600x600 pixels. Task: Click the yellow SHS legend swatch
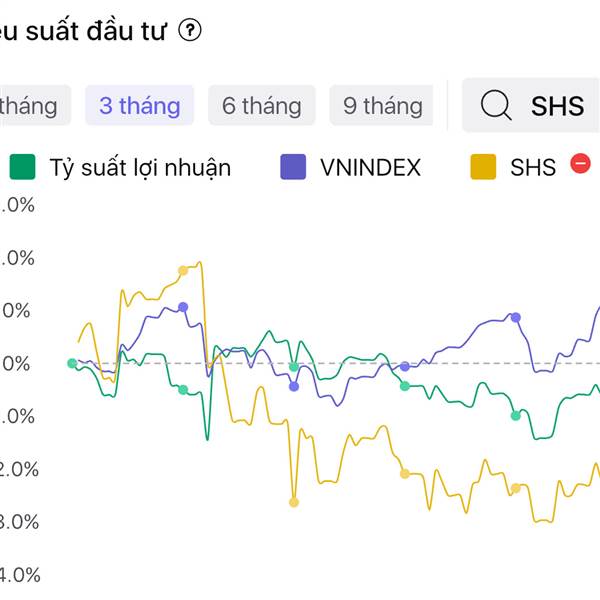click(483, 167)
